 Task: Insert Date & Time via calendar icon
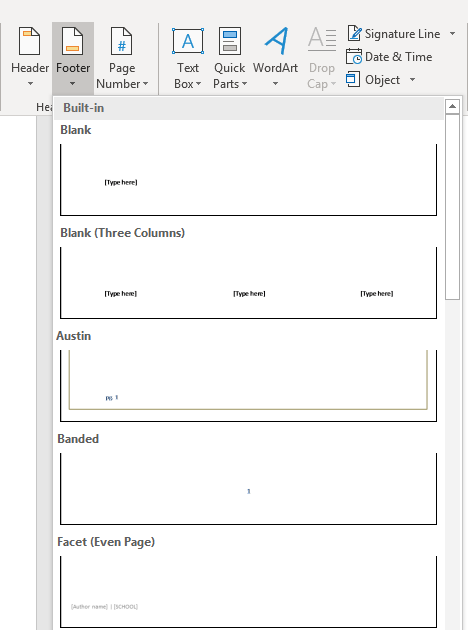[354, 57]
